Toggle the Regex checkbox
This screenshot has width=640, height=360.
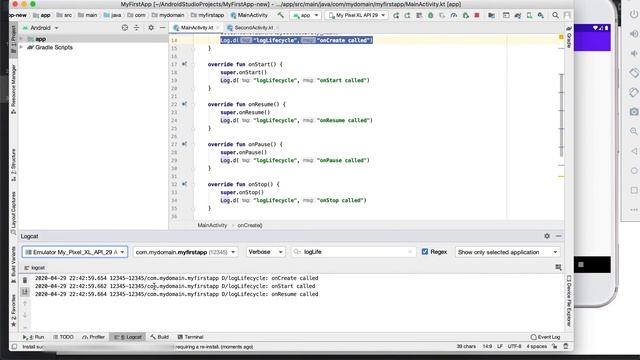click(x=424, y=252)
